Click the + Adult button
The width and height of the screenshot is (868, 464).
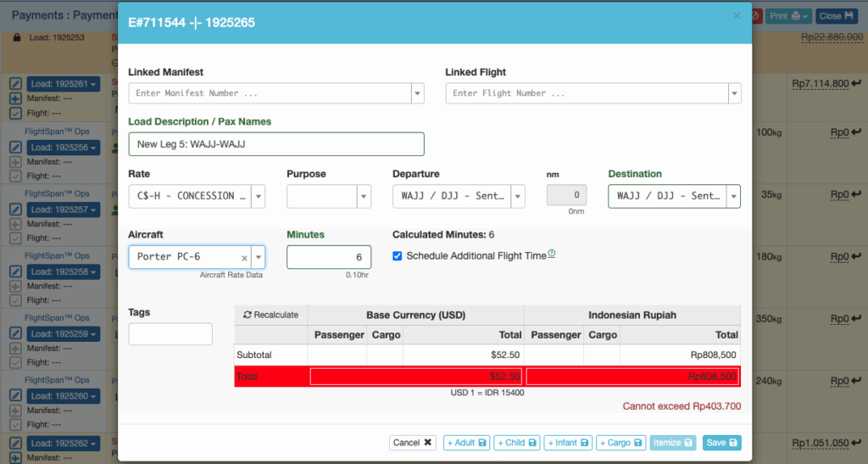coord(465,443)
